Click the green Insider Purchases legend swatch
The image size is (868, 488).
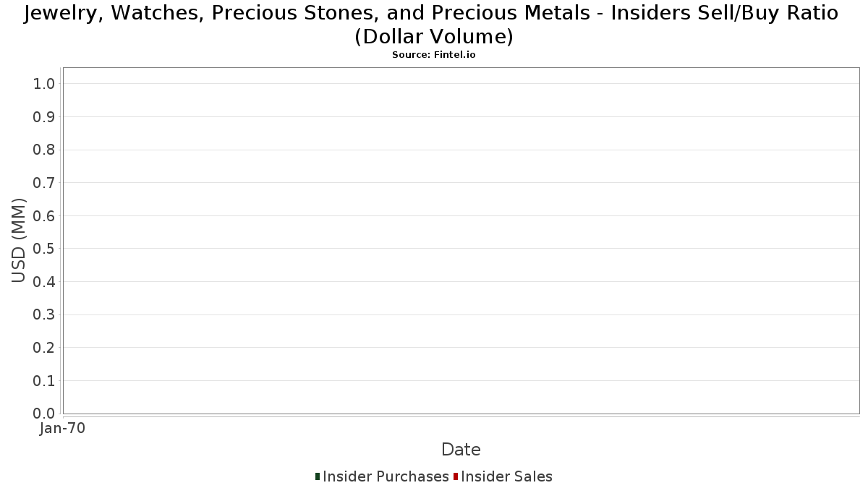tap(318, 476)
